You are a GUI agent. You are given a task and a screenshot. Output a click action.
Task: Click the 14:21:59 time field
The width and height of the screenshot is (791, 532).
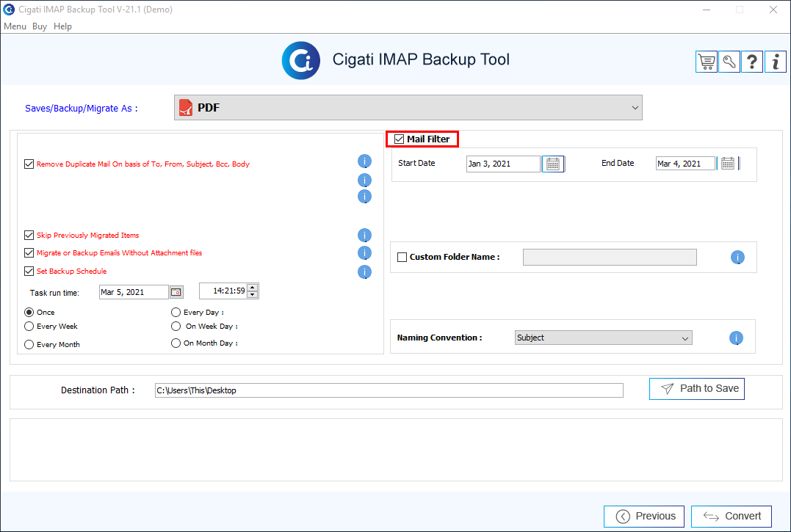[223, 291]
